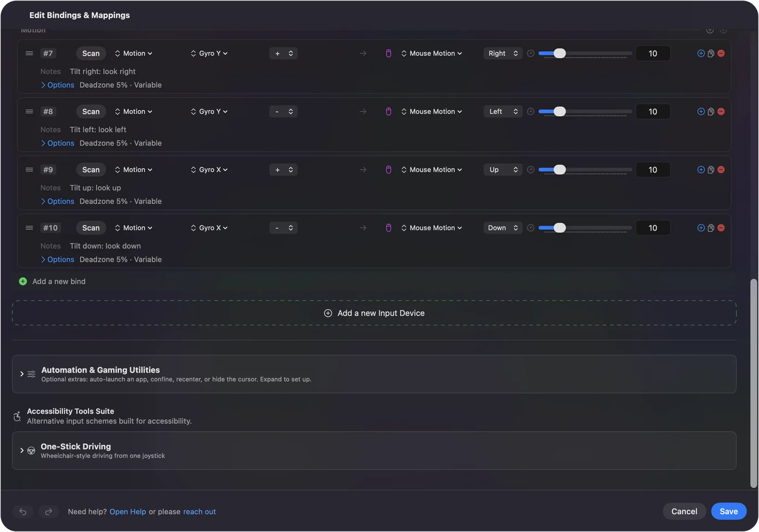Click the undo arrow button

tap(23, 511)
